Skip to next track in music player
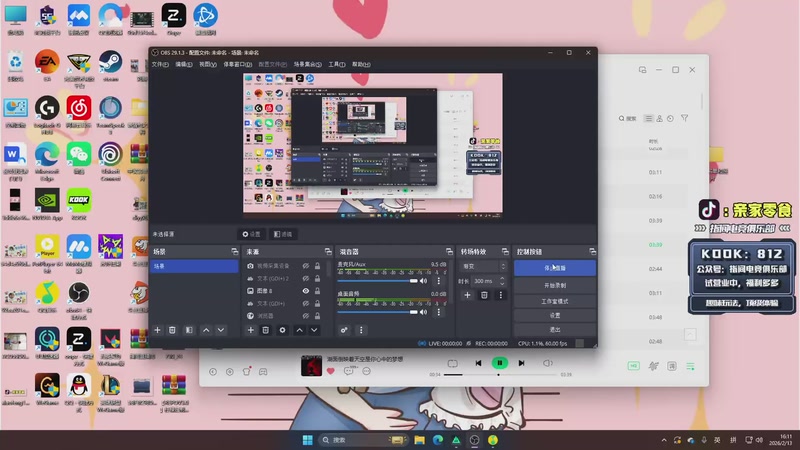This screenshot has height=450, width=800. tap(521, 363)
